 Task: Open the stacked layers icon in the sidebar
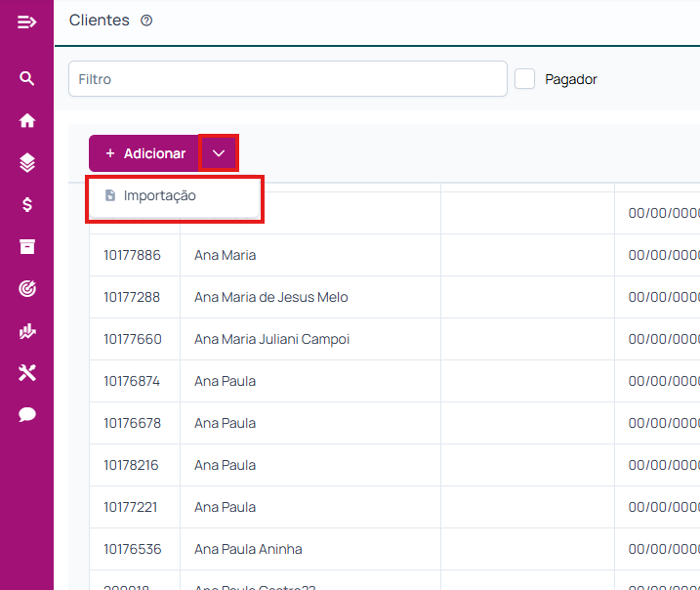coord(27,163)
